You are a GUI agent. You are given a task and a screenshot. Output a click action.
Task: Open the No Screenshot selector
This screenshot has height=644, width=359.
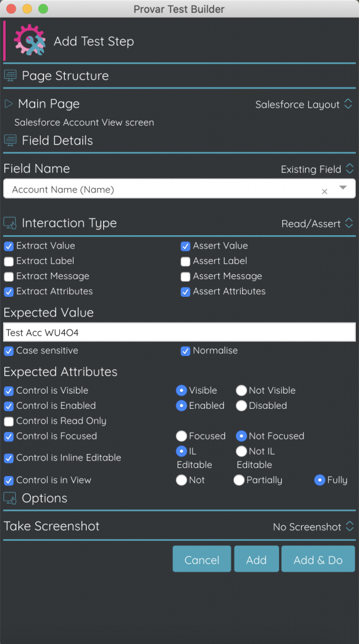click(313, 526)
